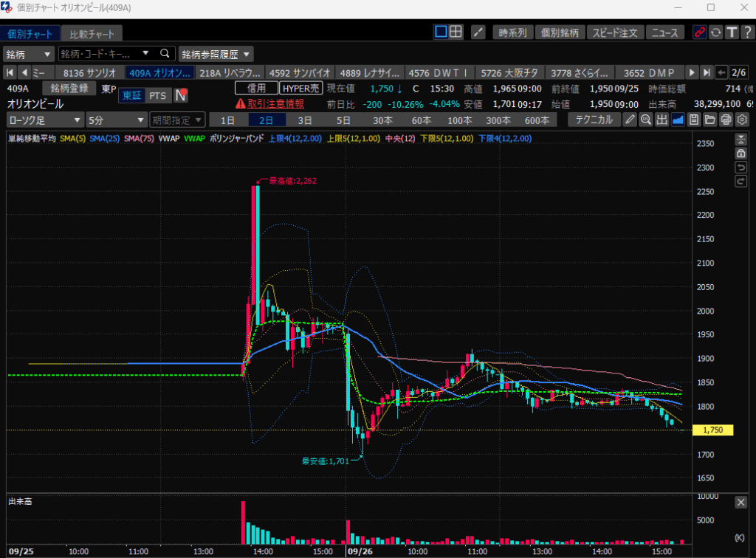The image size is (756, 558).
Task: Click the refresh arrows icon
Action: [715, 32]
